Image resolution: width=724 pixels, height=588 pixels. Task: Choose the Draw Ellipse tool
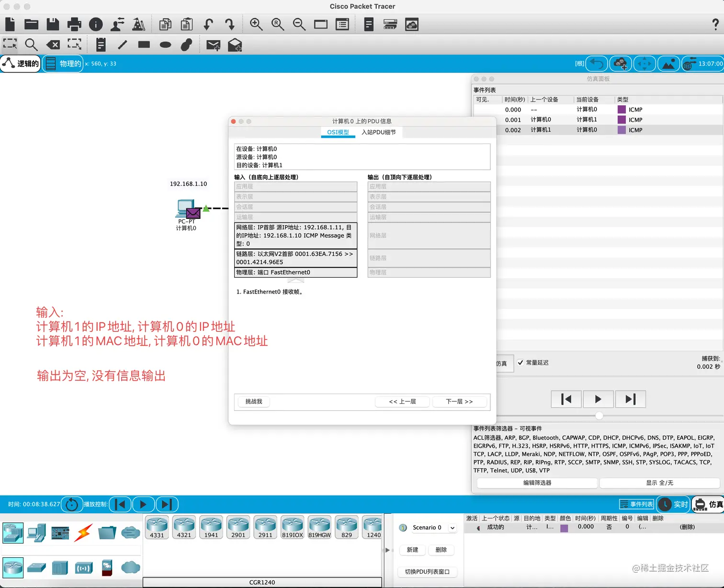165,45
